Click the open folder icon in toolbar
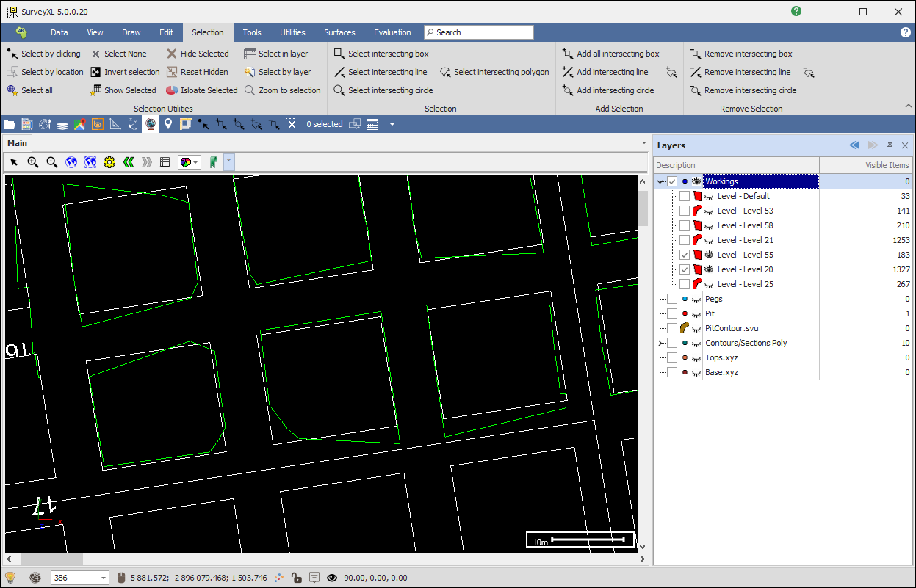This screenshot has width=916, height=588. pos(10,125)
